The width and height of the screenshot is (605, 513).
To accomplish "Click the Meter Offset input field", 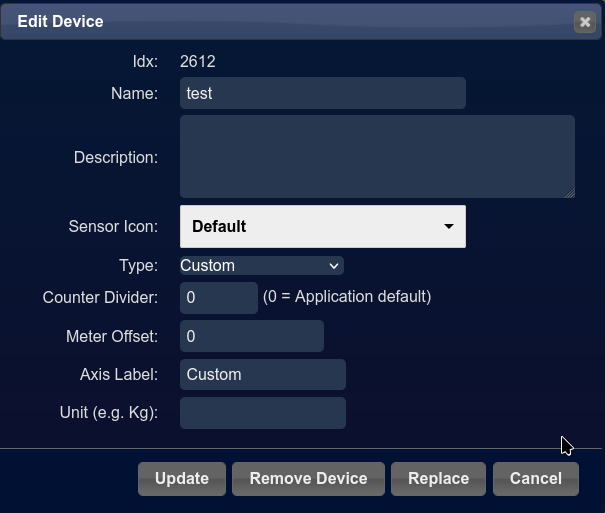I will coord(252,336).
